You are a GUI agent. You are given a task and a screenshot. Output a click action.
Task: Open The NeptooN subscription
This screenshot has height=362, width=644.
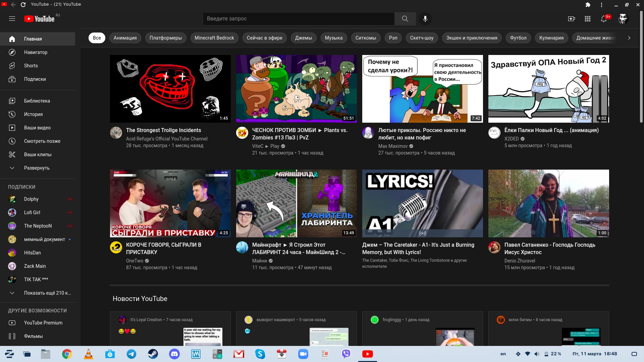(38, 226)
